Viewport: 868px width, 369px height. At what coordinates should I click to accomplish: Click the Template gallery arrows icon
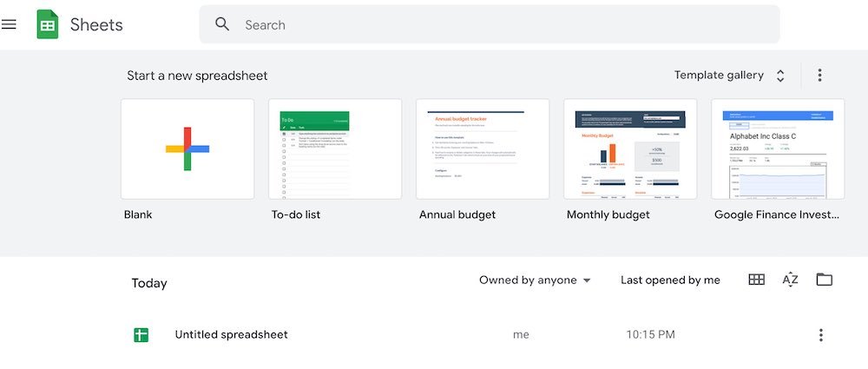point(780,76)
